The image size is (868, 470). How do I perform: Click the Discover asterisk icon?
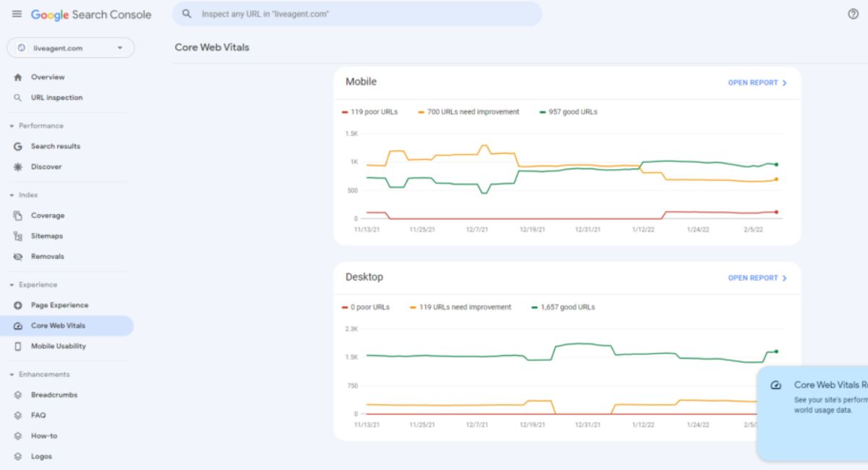[18, 167]
